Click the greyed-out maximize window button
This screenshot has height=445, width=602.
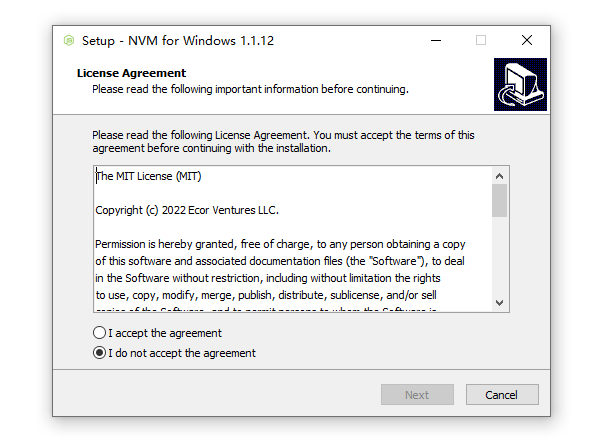coord(481,41)
